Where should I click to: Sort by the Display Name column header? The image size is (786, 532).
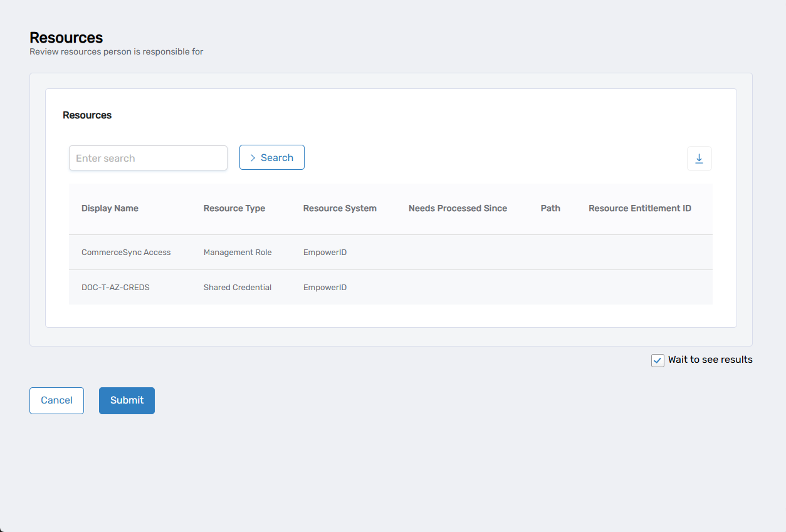tap(110, 208)
